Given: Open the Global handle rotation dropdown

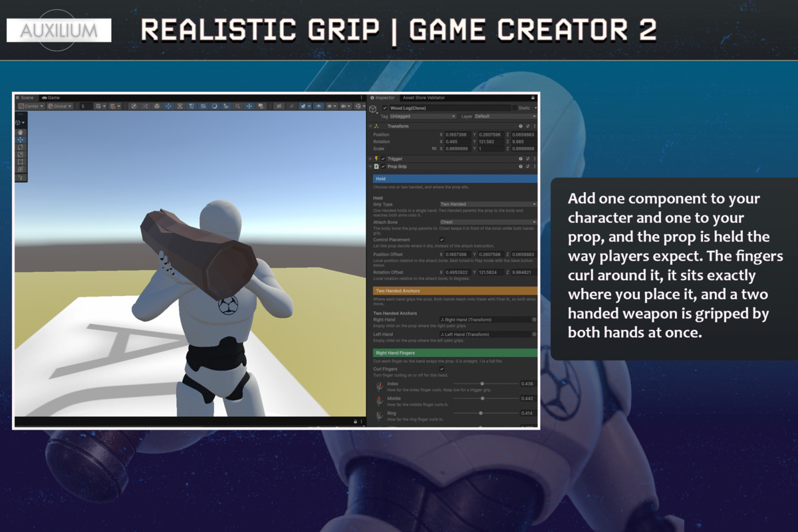Looking at the screenshot, I should pyautogui.click(x=60, y=106).
